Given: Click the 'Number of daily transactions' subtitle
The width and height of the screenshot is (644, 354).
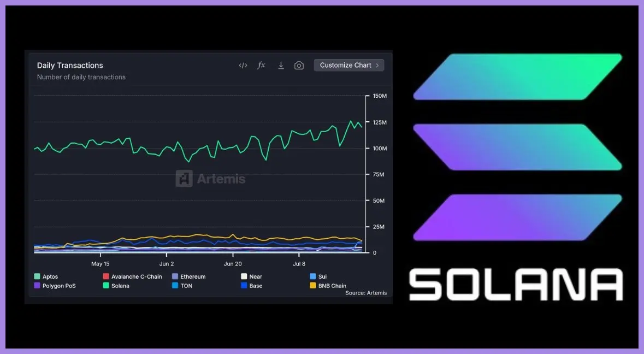Looking at the screenshot, I should [x=81, y=77].
